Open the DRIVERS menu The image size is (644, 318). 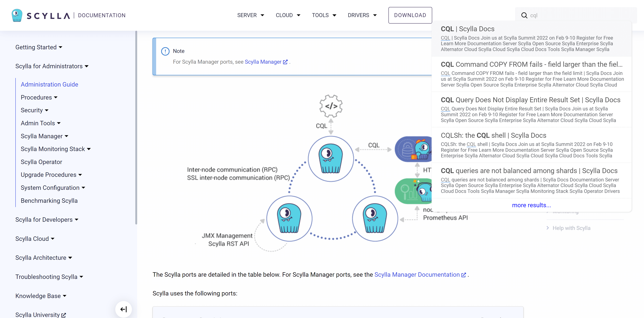[x=362, y=15]
